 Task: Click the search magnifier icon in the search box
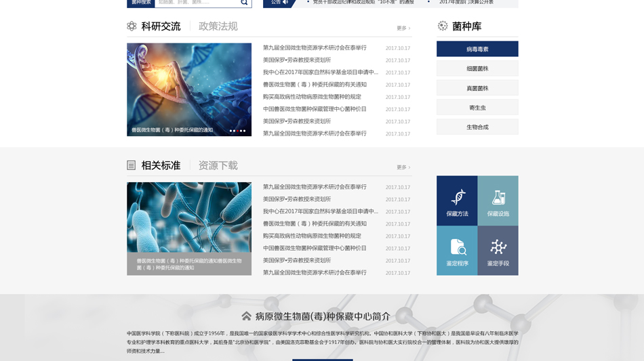(x=244, y=3)
